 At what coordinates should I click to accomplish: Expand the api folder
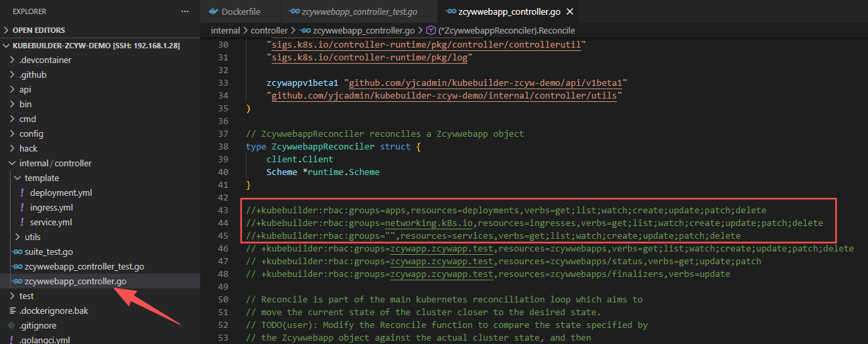[x=25, y=89]
